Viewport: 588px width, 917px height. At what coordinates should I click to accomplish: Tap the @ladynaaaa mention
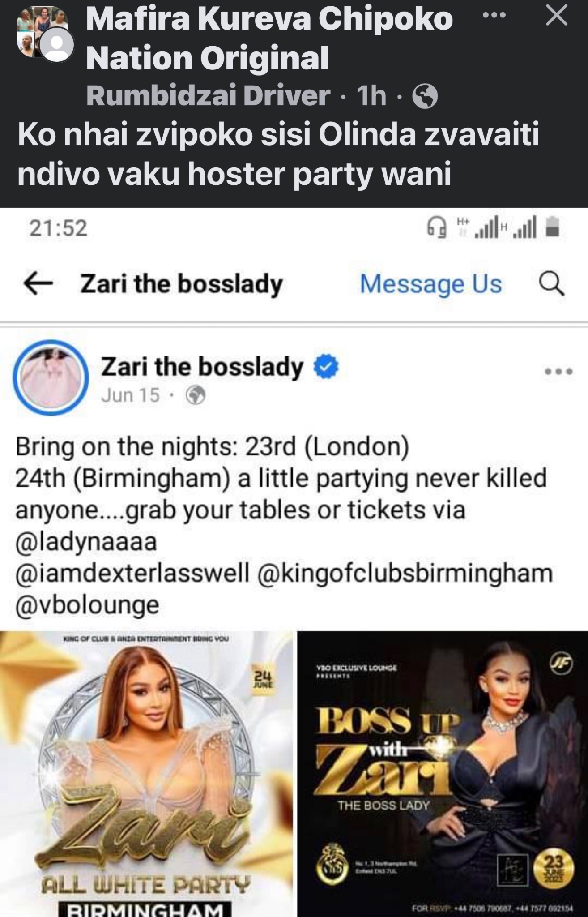point(86,542)
